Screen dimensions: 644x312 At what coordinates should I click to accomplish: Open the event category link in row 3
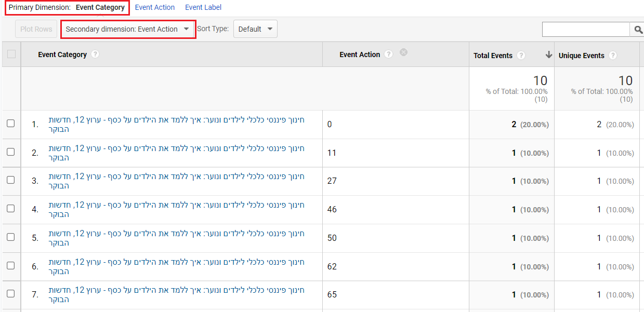177,181
